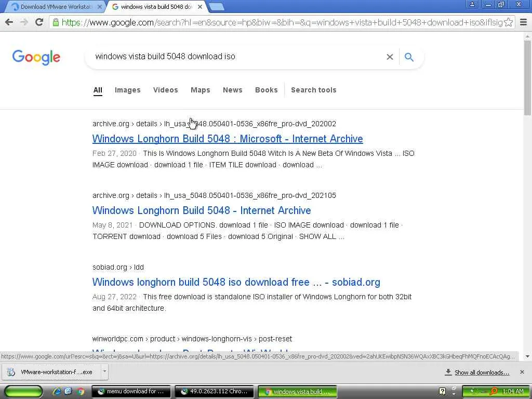Click scrollbar down arrow
532x399 pixels.
click(528, 356)
